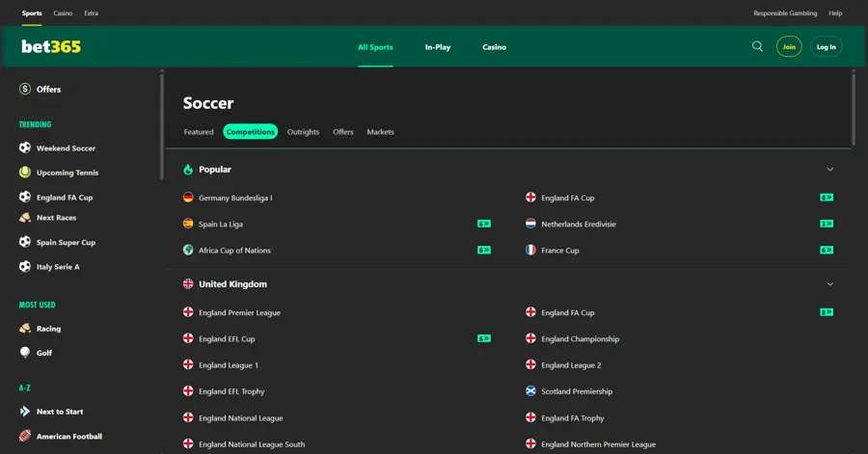This screenshot has width=868, height=454.
Task: Click the Germany flag beside Bundesliga I
Action: coord(188,198)
